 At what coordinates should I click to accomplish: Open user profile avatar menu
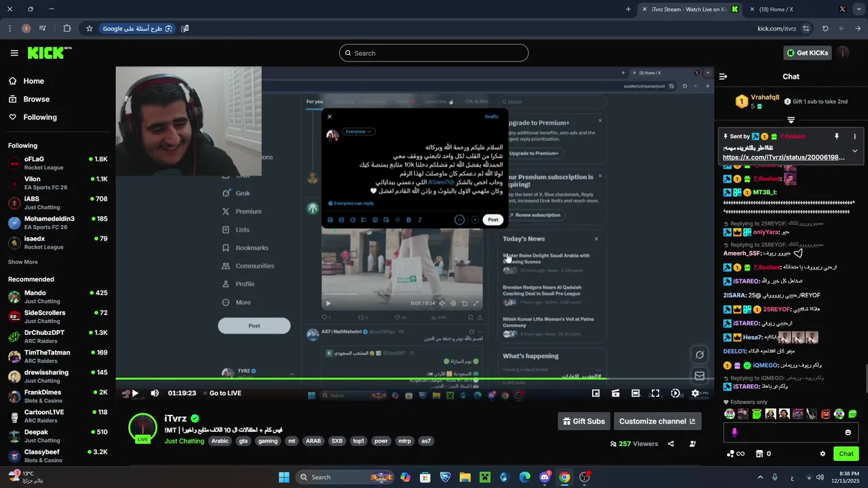pos(843,53)
